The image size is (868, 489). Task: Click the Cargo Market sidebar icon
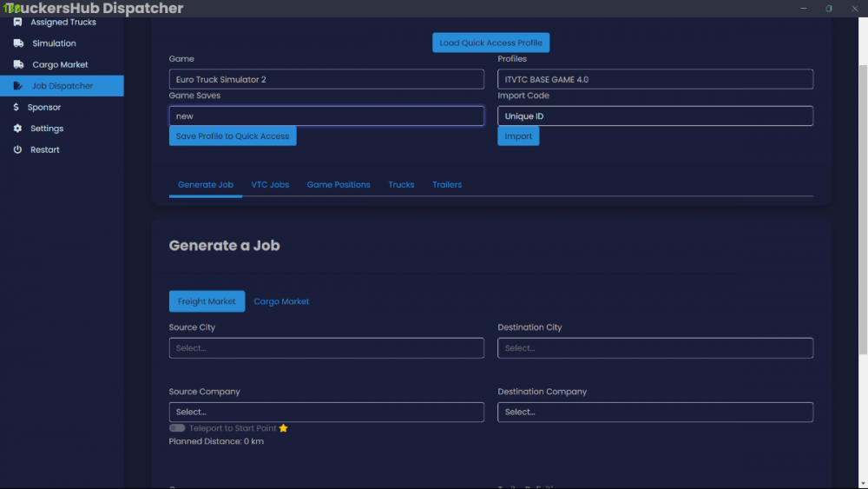click(17, 64)
